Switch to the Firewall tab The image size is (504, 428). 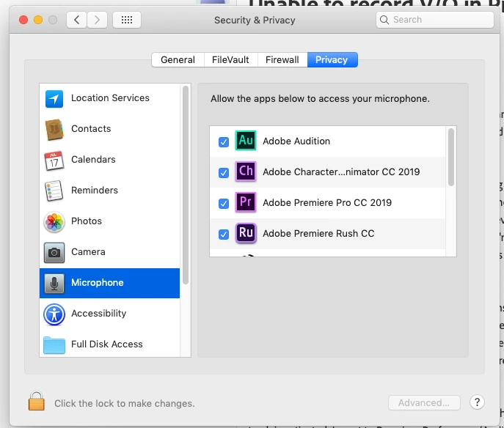[282, 59]
